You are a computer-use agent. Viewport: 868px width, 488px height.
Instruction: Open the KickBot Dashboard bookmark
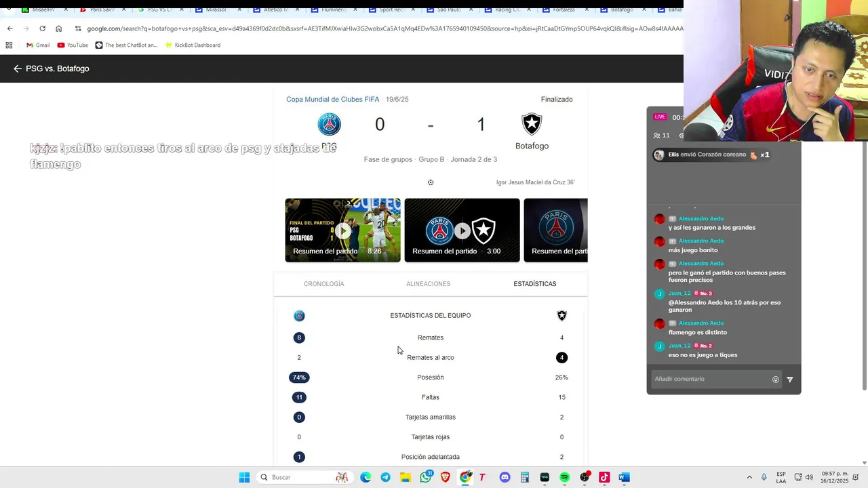pos(192,45)
